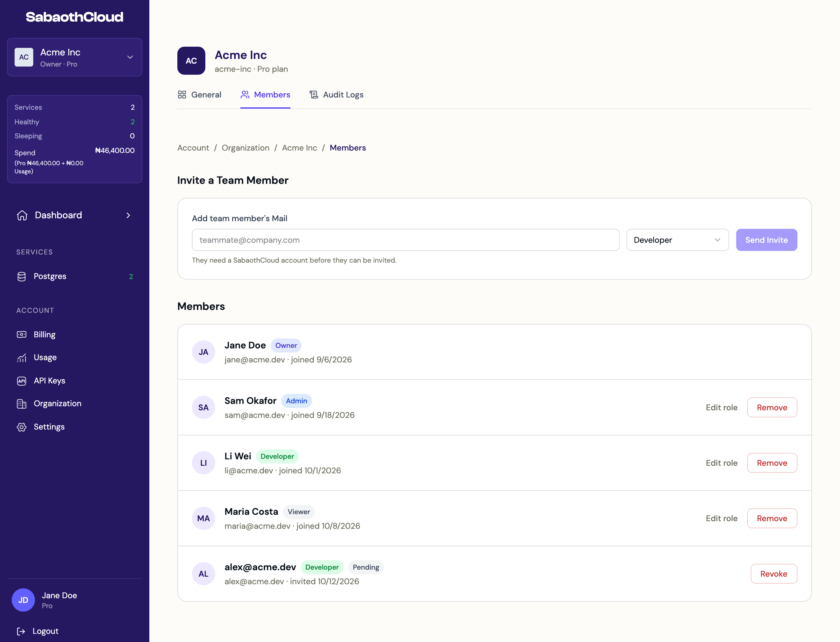Click the Developer badge next to Li Wei

(277, 456)
